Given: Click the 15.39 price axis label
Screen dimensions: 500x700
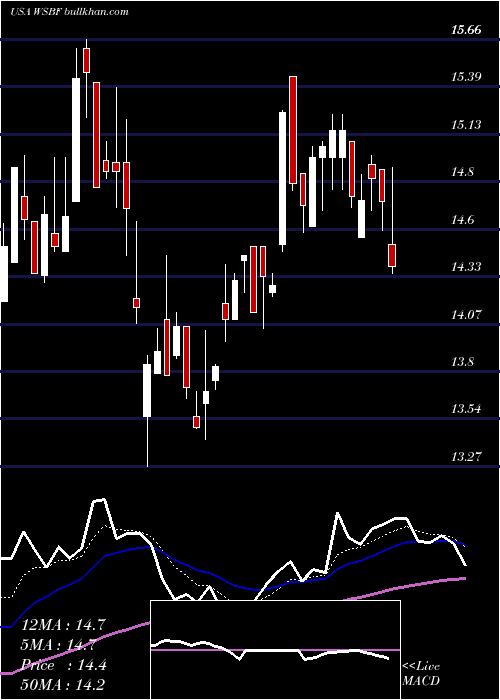Looking at the screenshot, I should (x=466, y=77).
